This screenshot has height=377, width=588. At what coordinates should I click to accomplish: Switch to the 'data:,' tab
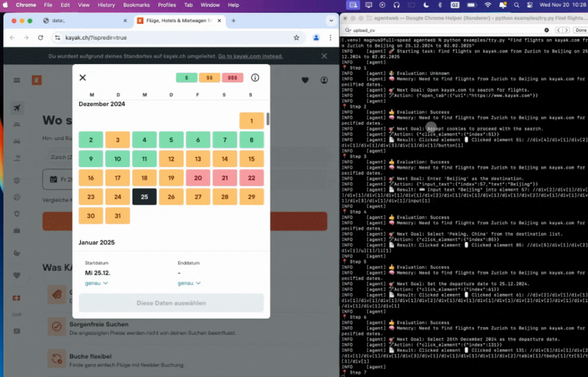(x=85, y=21)
